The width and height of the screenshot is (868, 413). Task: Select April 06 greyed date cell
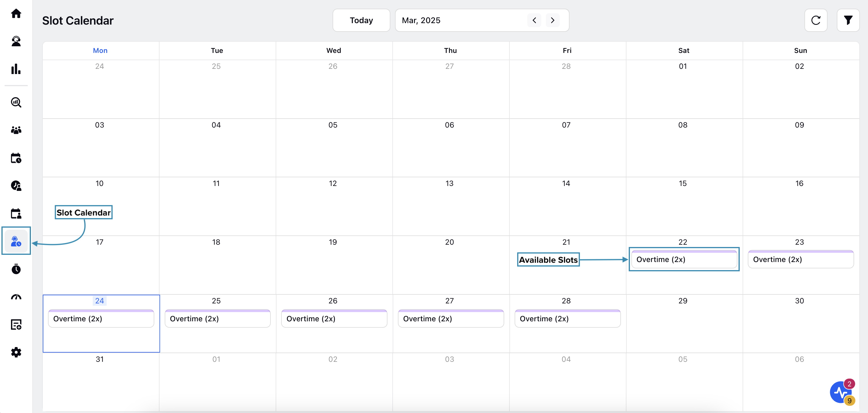coord(801,382)
